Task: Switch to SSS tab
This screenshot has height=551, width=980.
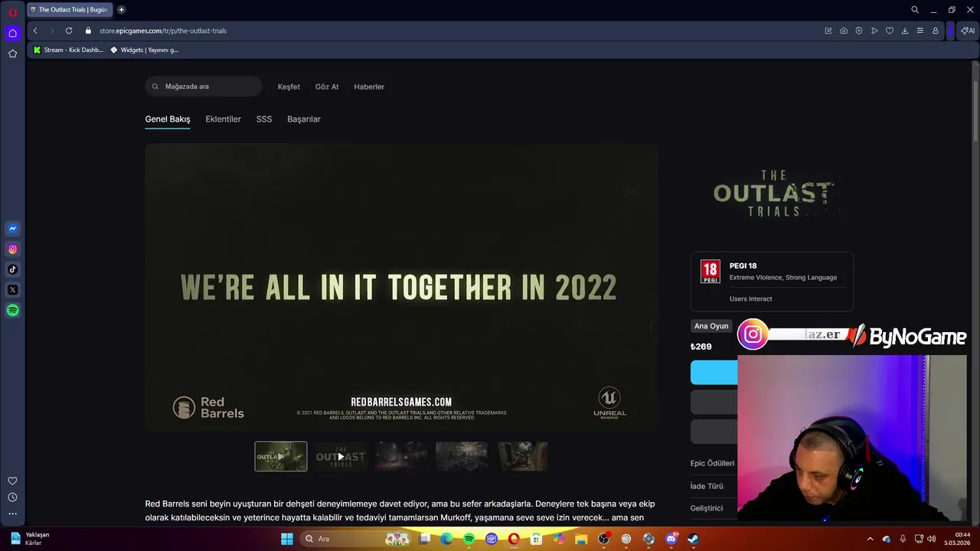Action: coord(264,119)
